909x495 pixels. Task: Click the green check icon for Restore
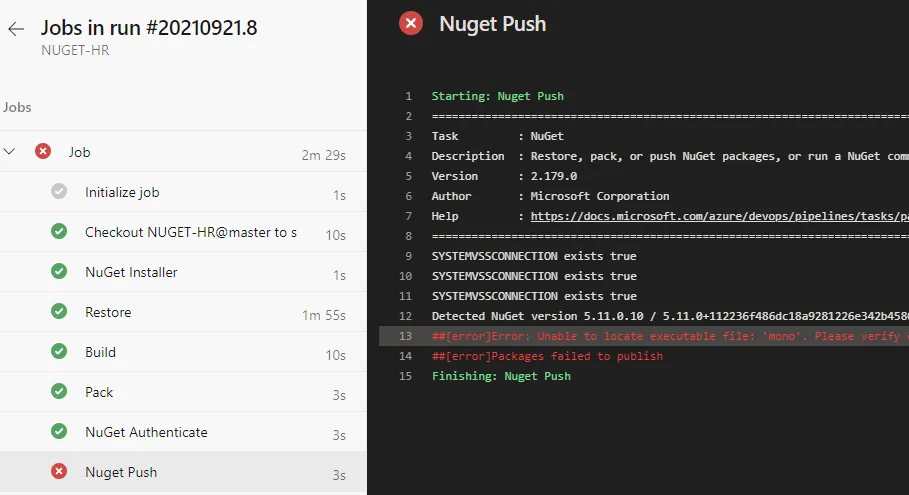coord(59,311)
